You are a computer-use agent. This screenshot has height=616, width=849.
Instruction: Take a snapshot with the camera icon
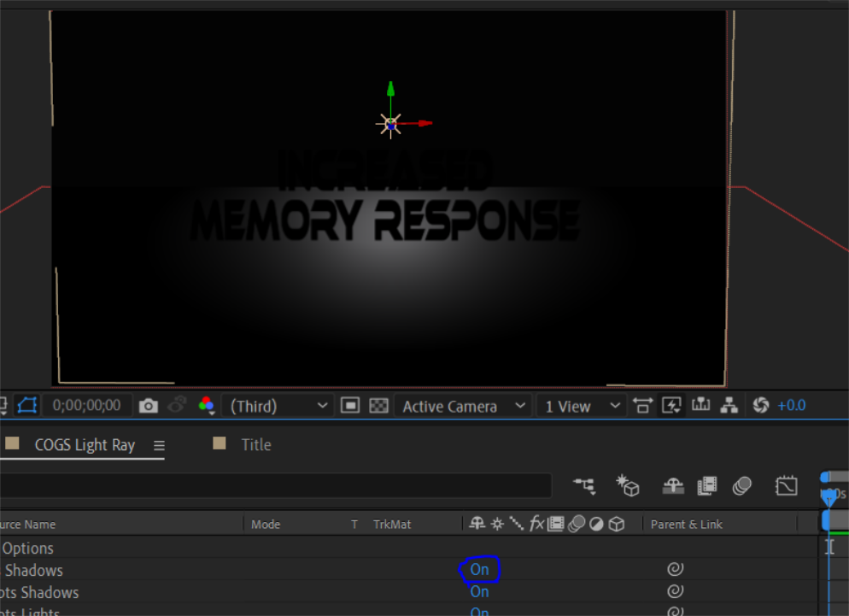pos(148,405)
